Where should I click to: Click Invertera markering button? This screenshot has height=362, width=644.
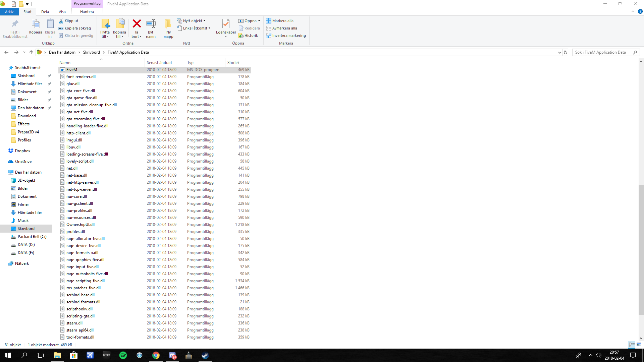pyautogui.click(x=286, y=36)
